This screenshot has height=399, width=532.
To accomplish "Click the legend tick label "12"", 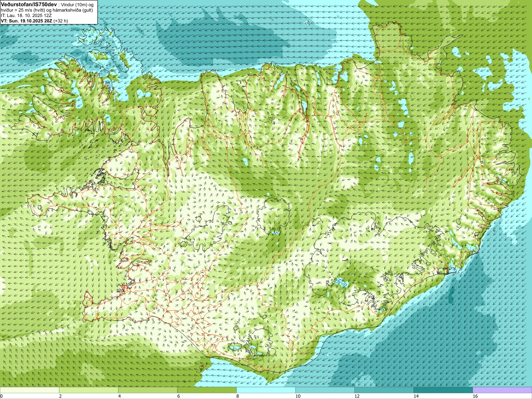I will point(357,396).
